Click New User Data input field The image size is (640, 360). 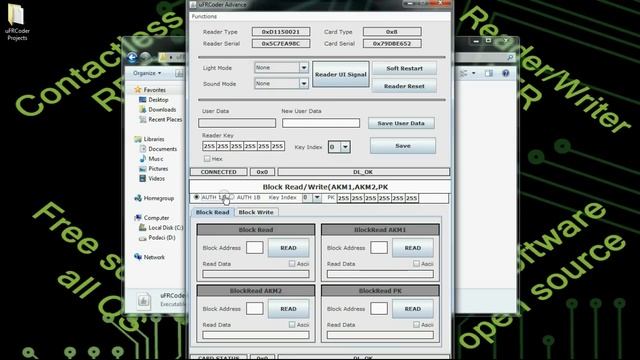pyautogui.click(x=321, y=123)
